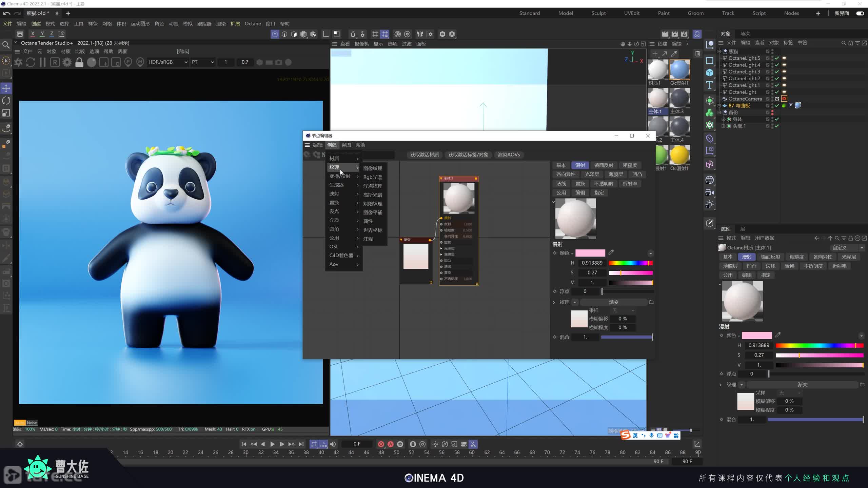The width and height of the screenshot is (868, 488).
Task: Click the Octane render lock icon
Action: pos(79,62)
